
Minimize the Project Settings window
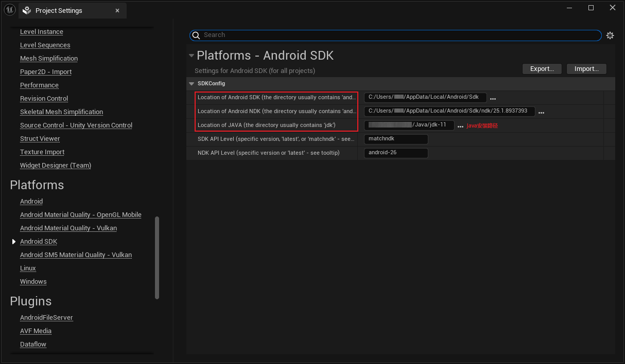click(x=569, y=8)
